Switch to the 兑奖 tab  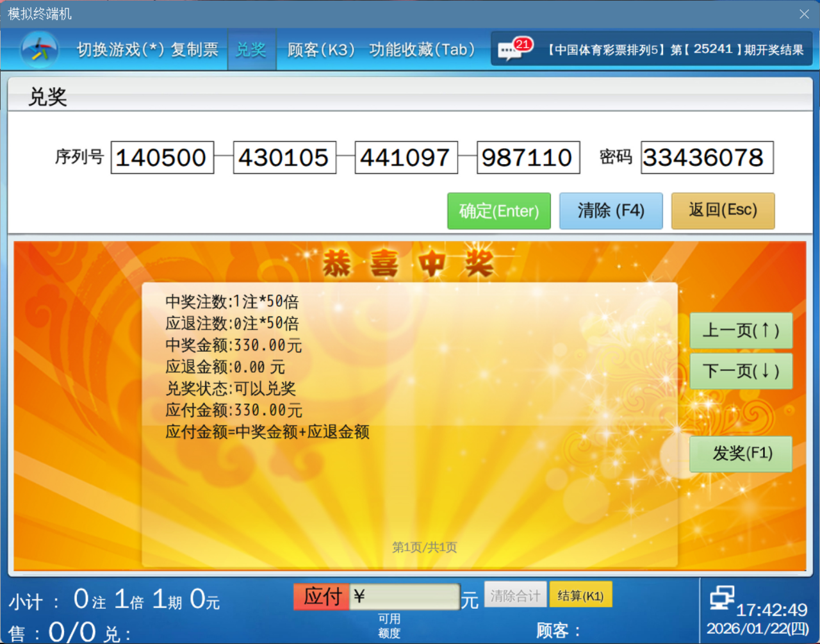[x=251, y=49]
